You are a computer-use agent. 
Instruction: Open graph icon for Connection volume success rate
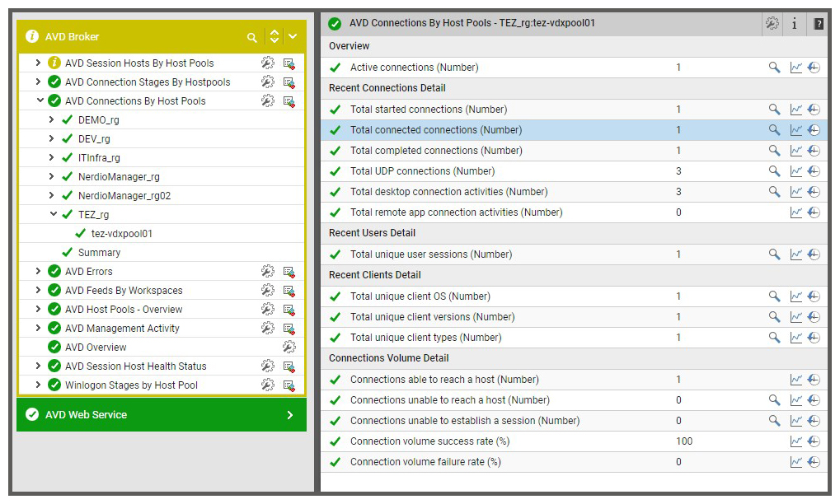(796, 441)
